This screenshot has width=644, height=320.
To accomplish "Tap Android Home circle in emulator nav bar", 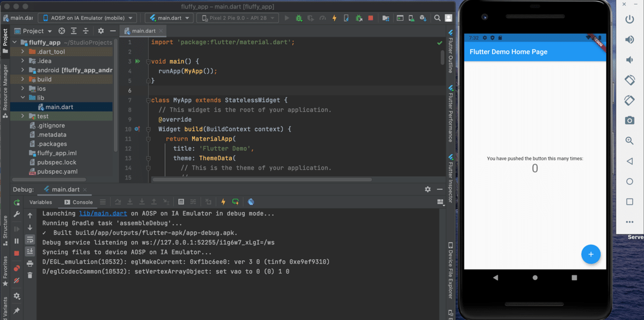I will pyautogui.click(x=535, y=278).
